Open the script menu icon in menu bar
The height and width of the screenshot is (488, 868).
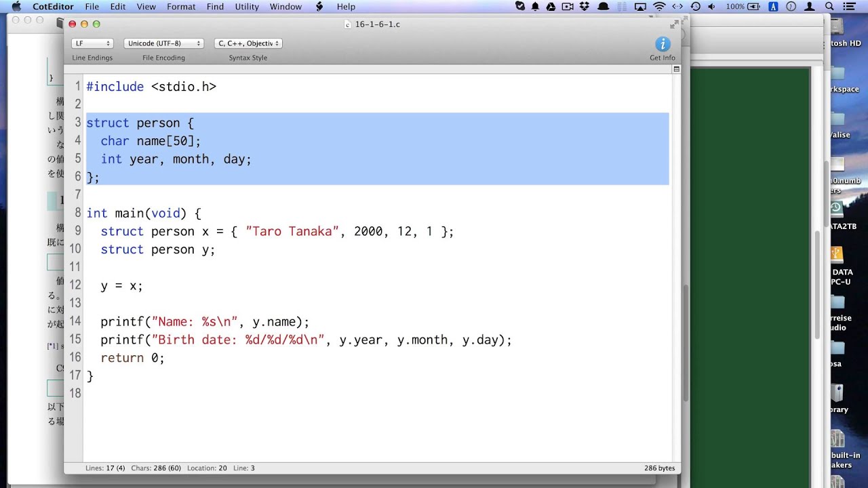(x=320, y=6)
